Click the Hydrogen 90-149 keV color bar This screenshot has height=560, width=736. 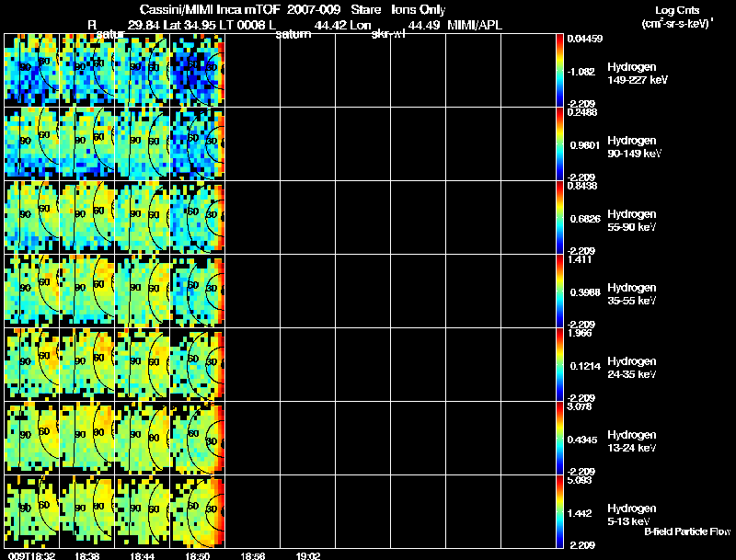pyautogui.click(x=559, y=143)
